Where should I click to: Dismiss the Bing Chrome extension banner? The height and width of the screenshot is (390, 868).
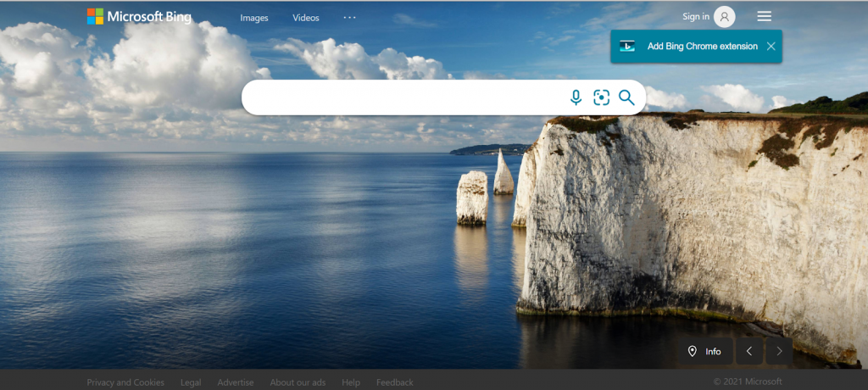point(771,47)
